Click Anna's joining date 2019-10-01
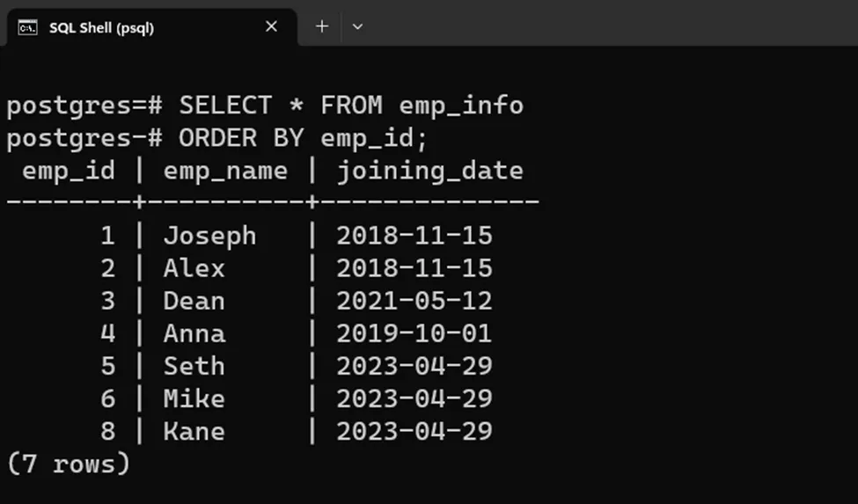Viewport: 858px width, 504px height. 414,333
